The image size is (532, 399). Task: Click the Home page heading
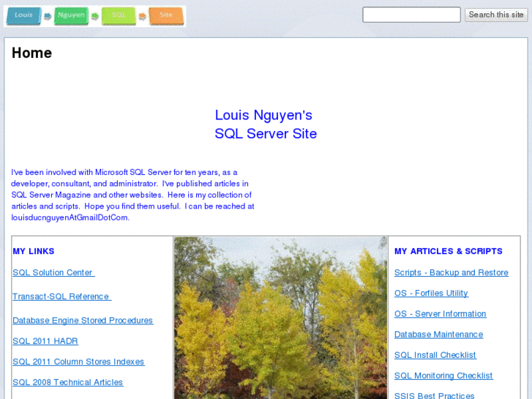click(32, 53)
